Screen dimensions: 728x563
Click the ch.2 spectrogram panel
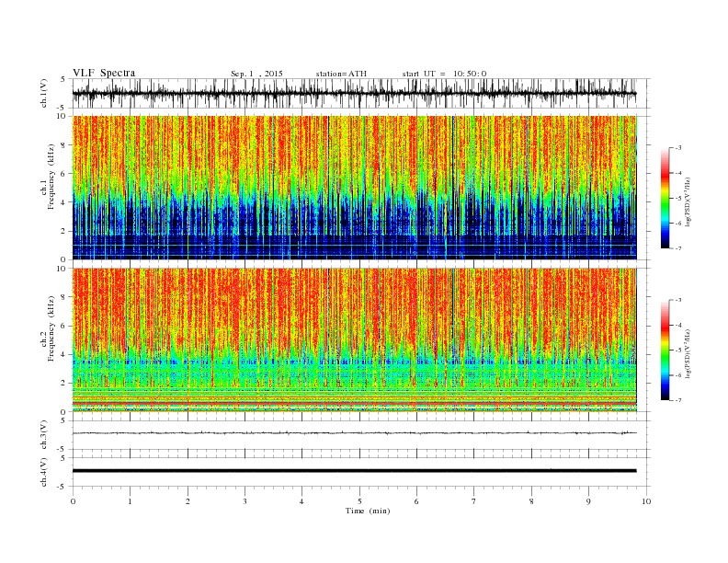355,339
